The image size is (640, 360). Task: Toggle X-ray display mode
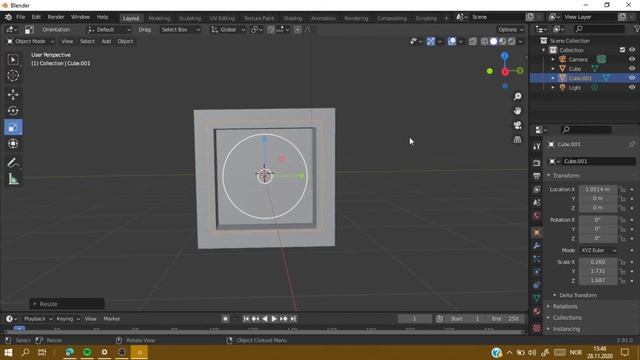(473, 42)
